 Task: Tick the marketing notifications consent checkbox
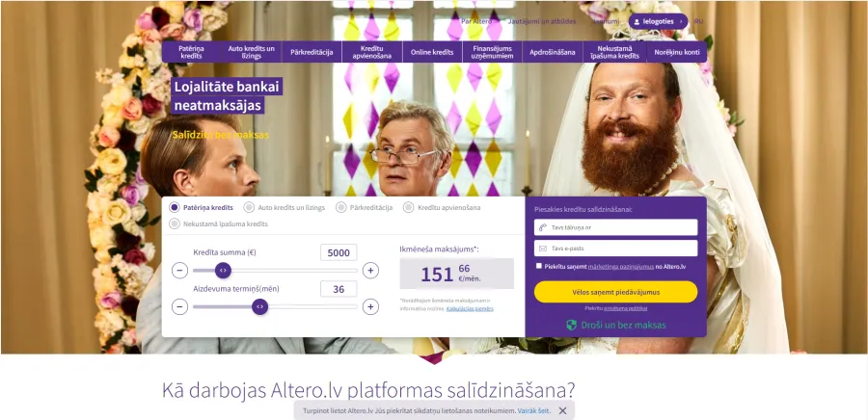[539, 266]
